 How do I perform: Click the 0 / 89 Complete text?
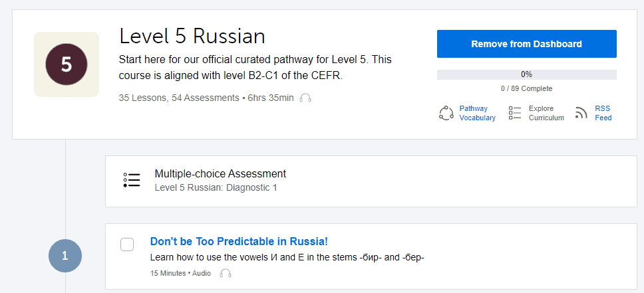[526, 88]
